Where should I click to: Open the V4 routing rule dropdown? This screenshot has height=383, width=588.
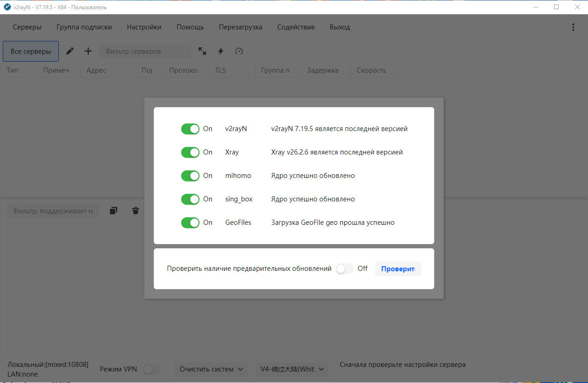click(x=292, y=369)
